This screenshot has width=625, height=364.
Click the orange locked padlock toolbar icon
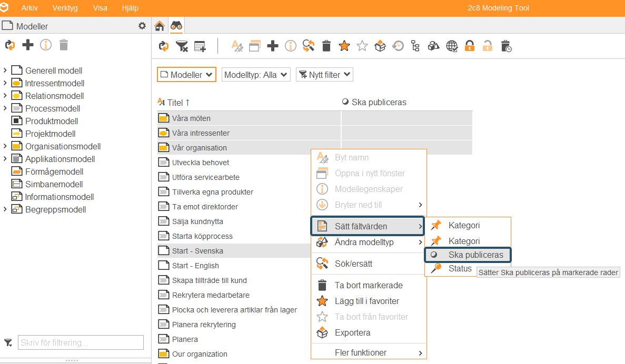470,46
